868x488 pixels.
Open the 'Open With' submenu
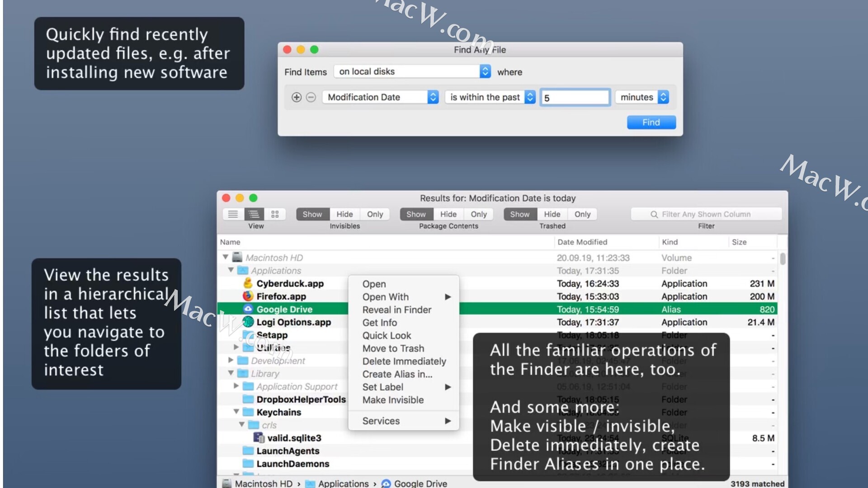tap(404, 297)
